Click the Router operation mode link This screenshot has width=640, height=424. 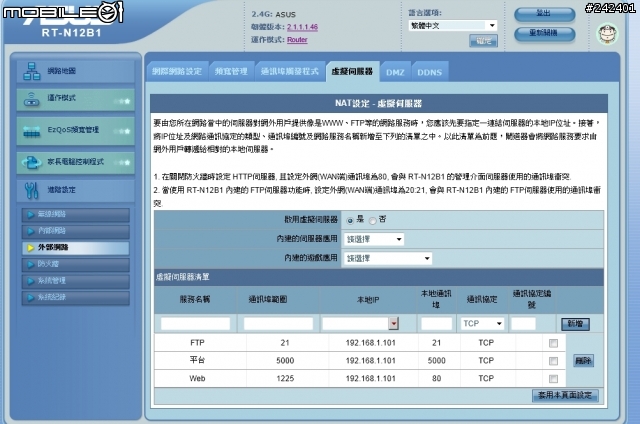click(297, 40)
